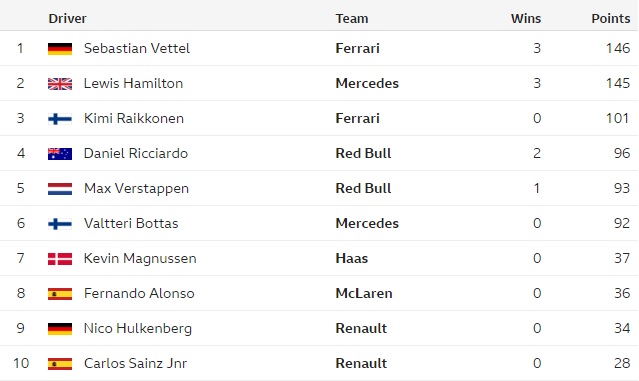The height and width of the screenshot is (381, 639).
Task: Click the Spanish flag beside Fernando Alonso
Action: (60, 294)
